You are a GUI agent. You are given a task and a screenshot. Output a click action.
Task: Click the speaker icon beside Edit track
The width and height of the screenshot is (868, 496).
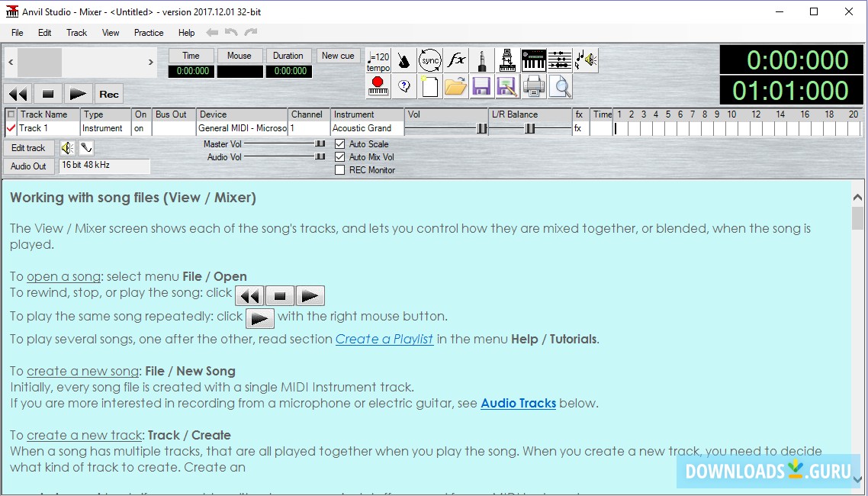[68, 148]
